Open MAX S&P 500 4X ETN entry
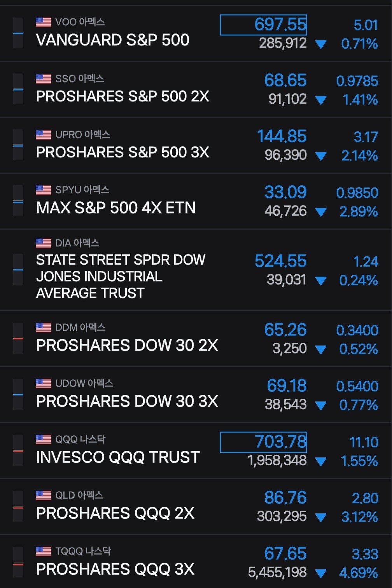Viewport: 392px width, 588px height. [x=116, y=208]
